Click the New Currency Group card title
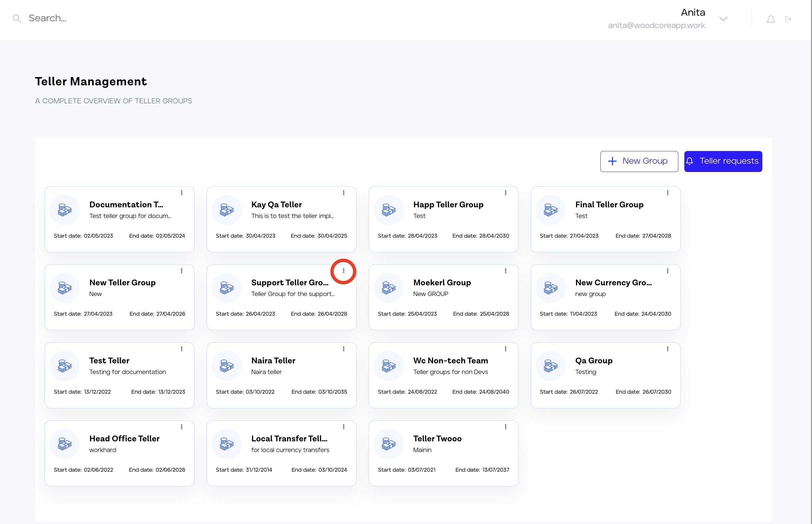This screenshot has height=524, width=812. click(x=613, y=283)
